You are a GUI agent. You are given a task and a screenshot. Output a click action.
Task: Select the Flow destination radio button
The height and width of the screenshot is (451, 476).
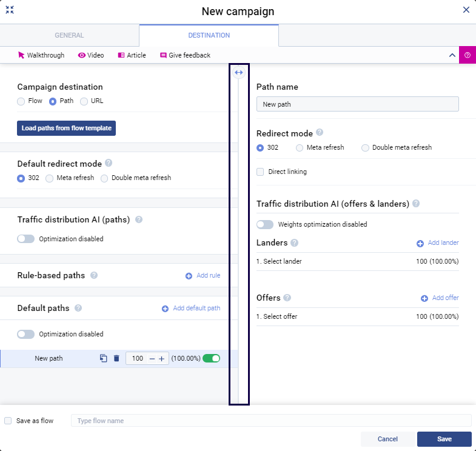[x=21, y=101]
